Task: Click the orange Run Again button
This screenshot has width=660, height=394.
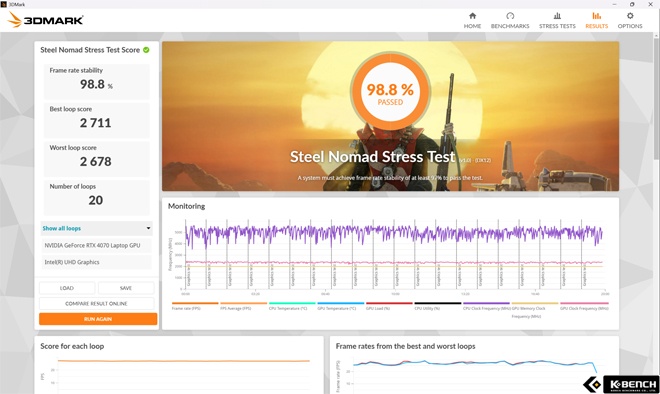Action: (x=98, y=319)
